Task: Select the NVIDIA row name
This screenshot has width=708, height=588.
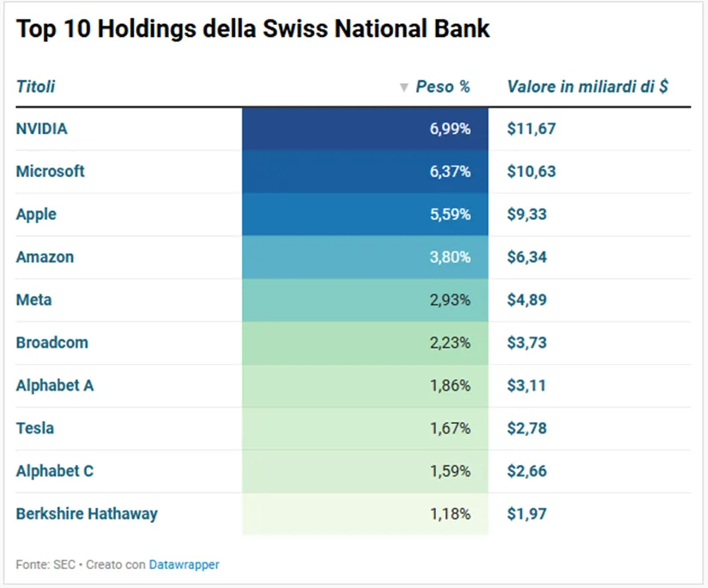Action: tap(41, 129)
